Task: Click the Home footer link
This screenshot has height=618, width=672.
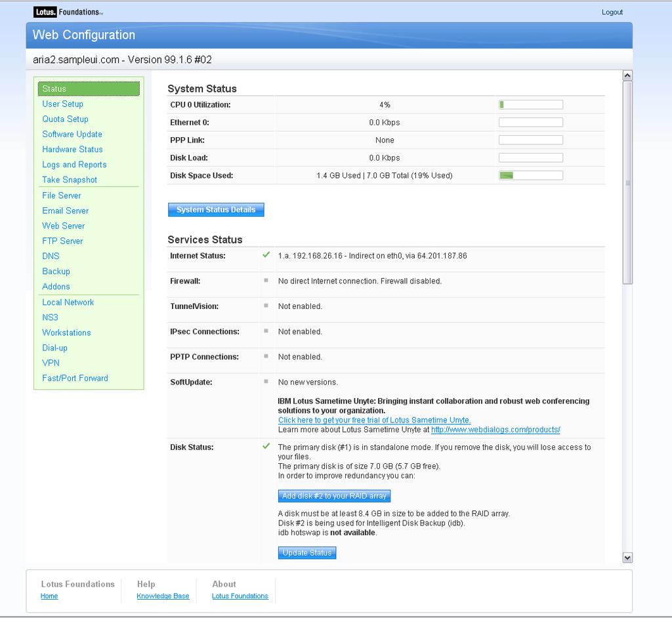Action: (49, 596)
